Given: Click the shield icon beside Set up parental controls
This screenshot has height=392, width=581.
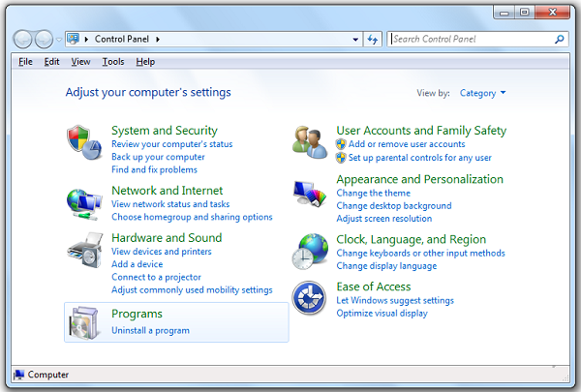Looking at the screenshot, I should [x=341, y=158].
